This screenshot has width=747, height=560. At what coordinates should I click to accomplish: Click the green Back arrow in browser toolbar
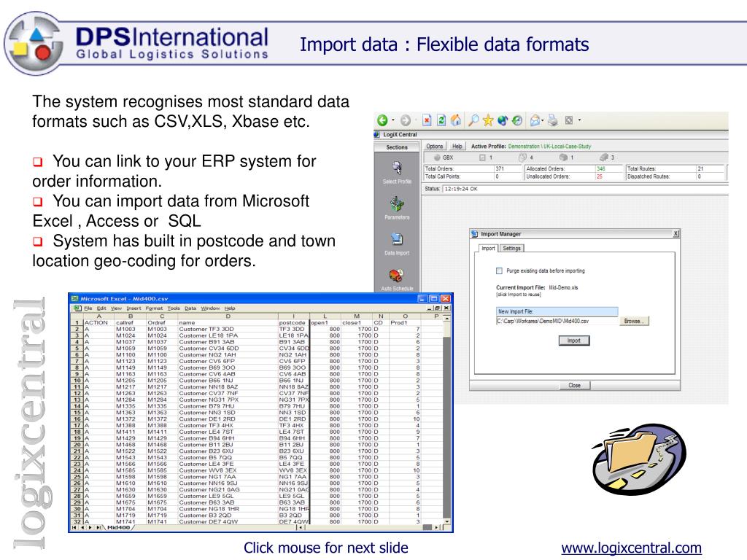point(382,120)
